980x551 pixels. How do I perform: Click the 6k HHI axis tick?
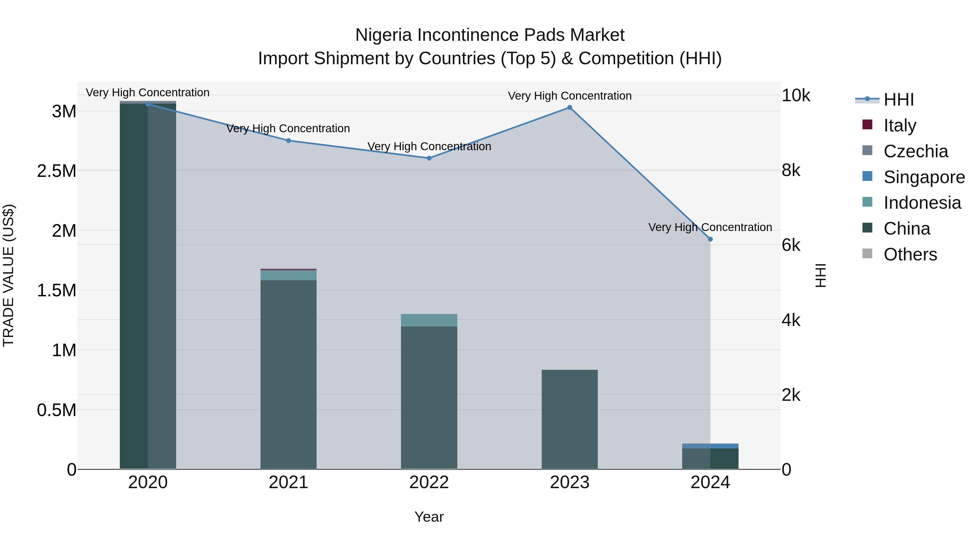point(791,245)
